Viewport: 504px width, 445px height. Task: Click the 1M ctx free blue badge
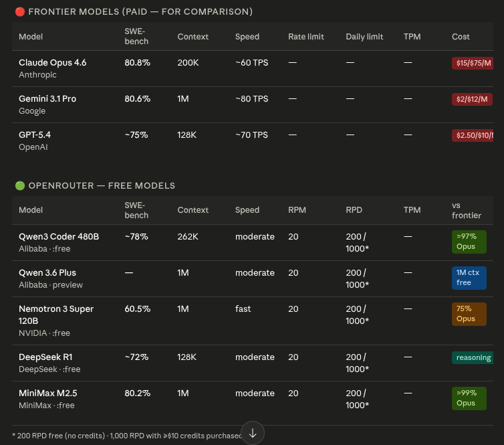pyautogui.click(x=469, y=278)
